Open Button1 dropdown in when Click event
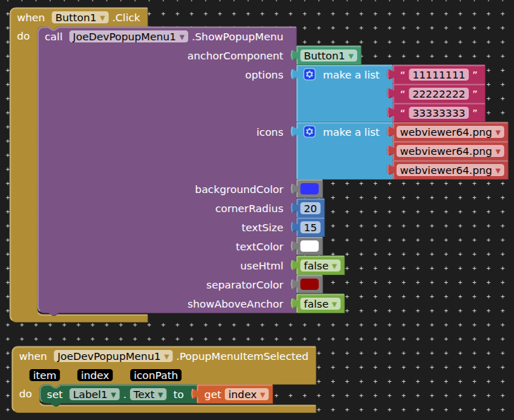The width and height of the screenshot is (514, 420). point(80,18)
